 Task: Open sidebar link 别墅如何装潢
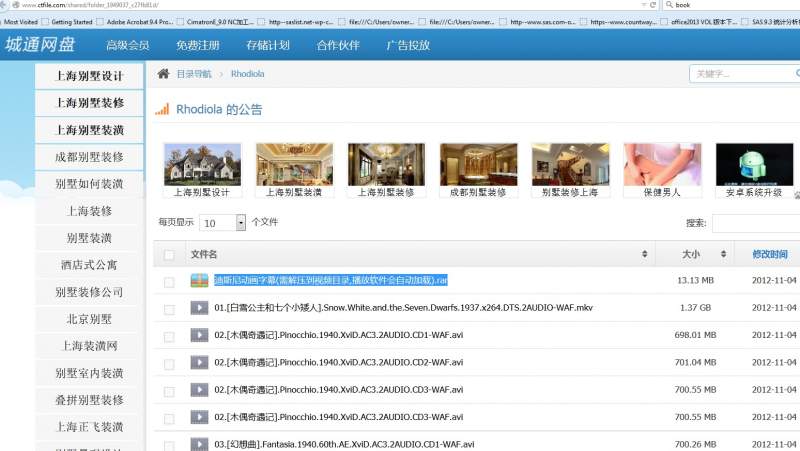click(x=89, y=184)
